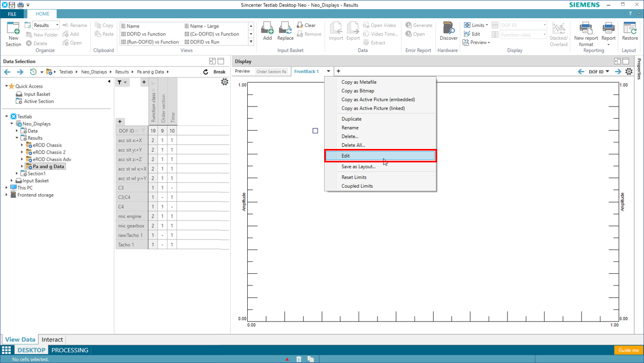This screenshot has width=644, height=363.
Task: Switch to the Order Section Pa tab
Action: (271, 72)
